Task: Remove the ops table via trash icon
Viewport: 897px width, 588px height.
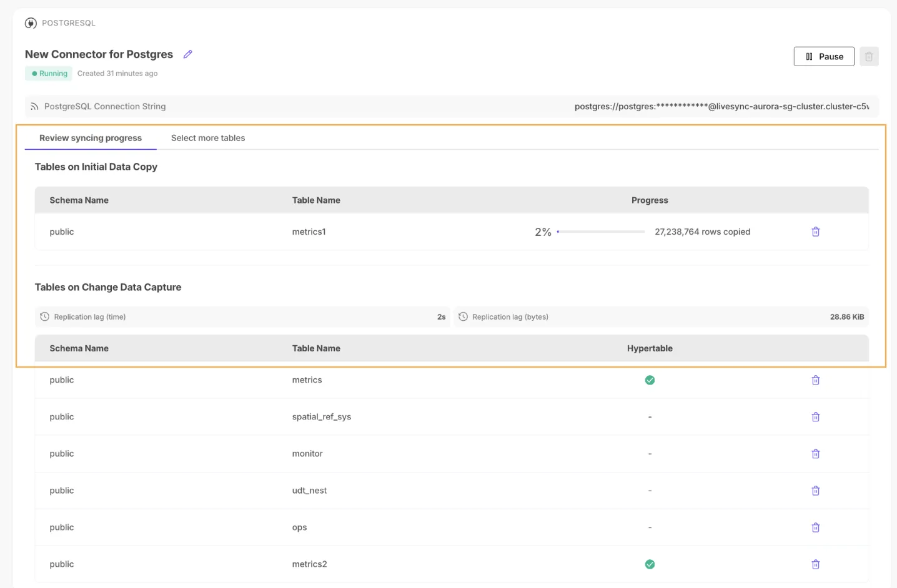Action: 815,527
